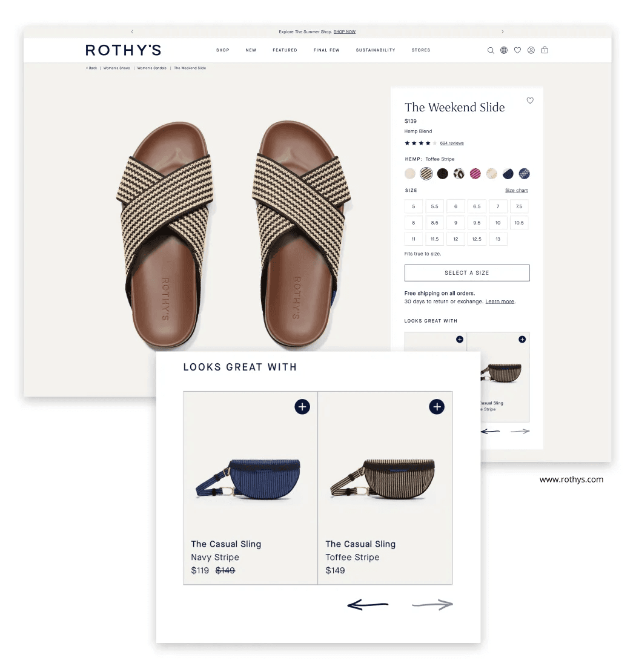
Task: Open the globe region selector icon
Action: click(504, 50)
